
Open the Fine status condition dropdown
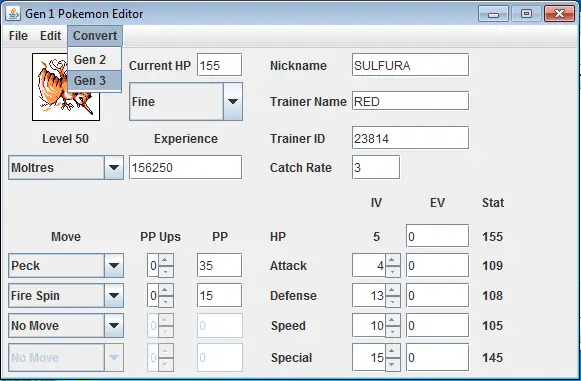point(233,102)
